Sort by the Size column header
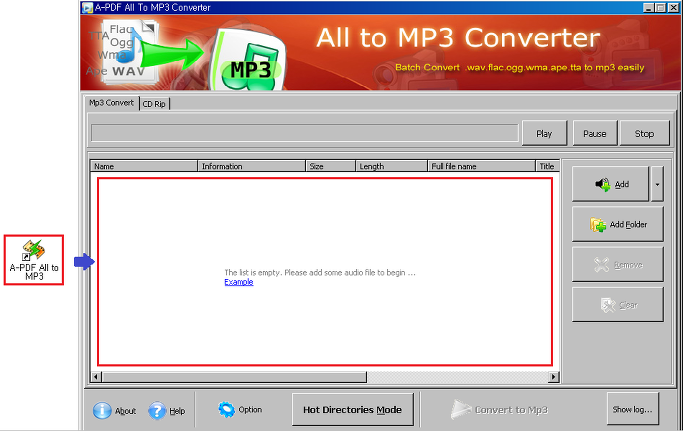The height and width of the screenshot is (431, 683). point(330,166)
